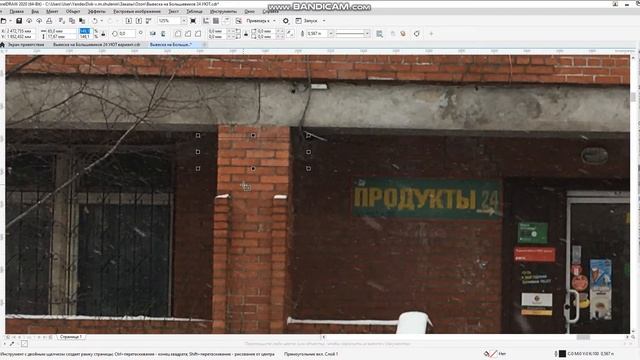Viewport: 640px width, 360px height.
Task: Open the Вид menu
Action: [x=35, y=11]
